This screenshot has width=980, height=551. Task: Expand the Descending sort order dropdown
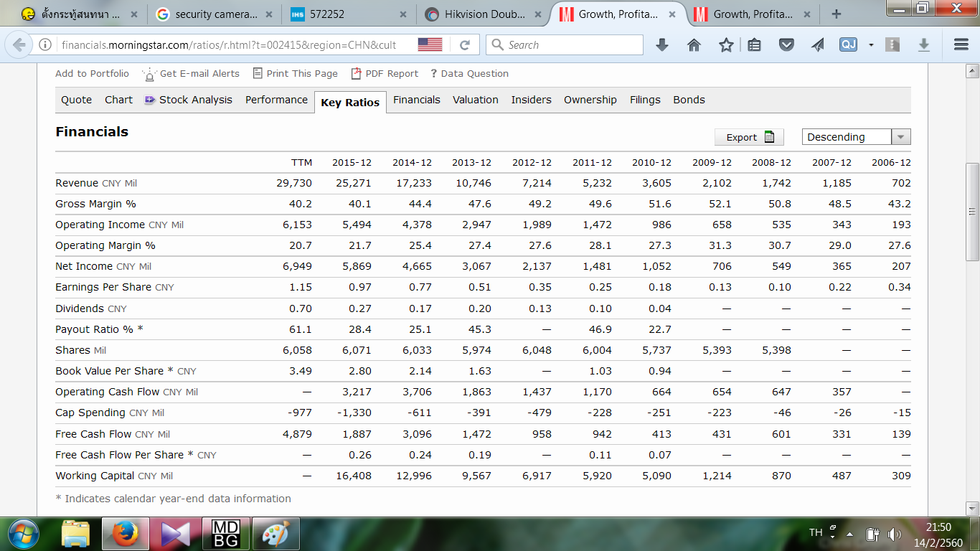[x=901, y=137]
